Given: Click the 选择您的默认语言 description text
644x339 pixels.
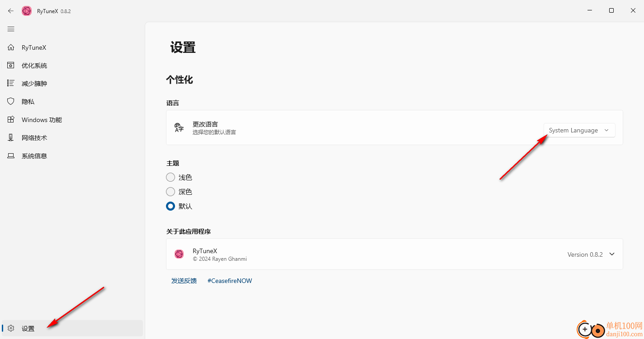Looking at the screenshot, I should click(214, 132).
